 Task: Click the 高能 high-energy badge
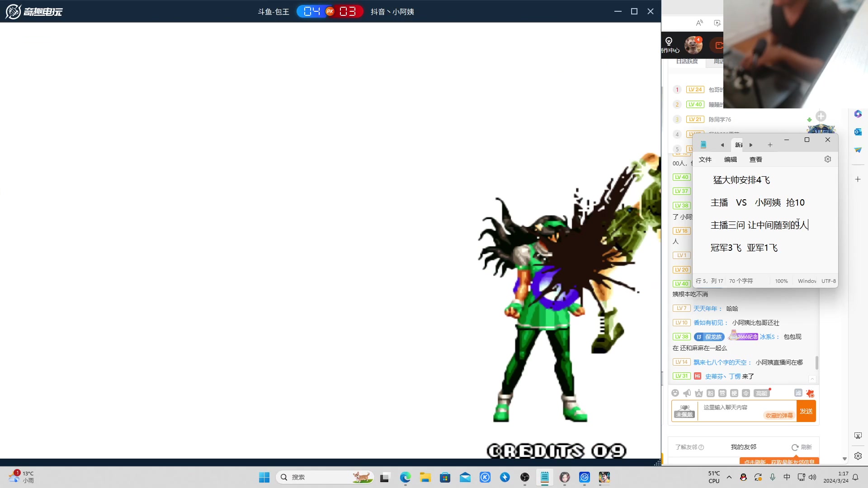762,393
